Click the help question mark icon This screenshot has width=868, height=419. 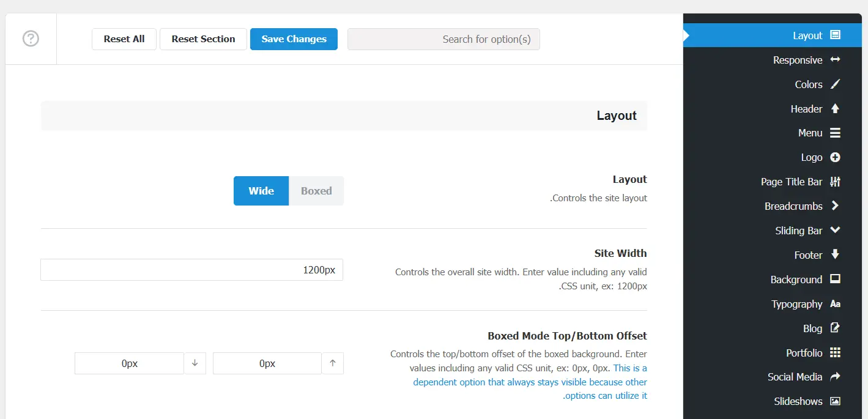[31, 39]
